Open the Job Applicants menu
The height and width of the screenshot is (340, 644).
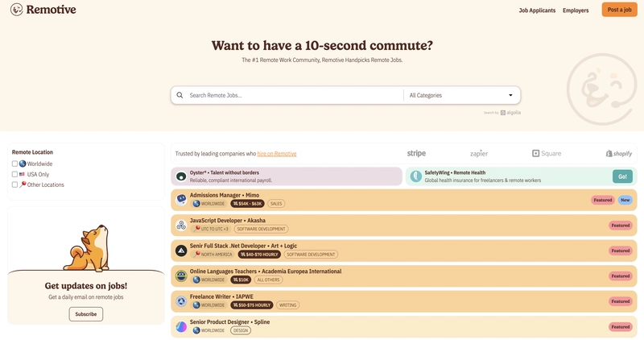click(537, 10)
